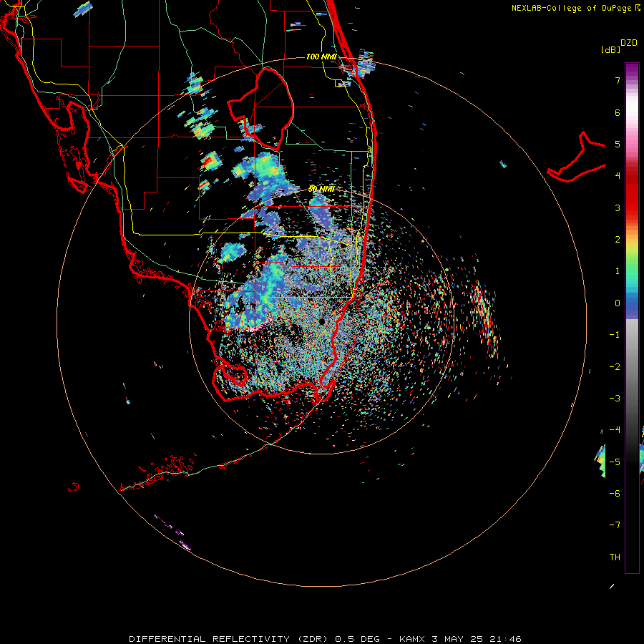Click the vertical ZDR color scale bar
The height and width of the screenshot is (644, 644).
click(632, 318)
